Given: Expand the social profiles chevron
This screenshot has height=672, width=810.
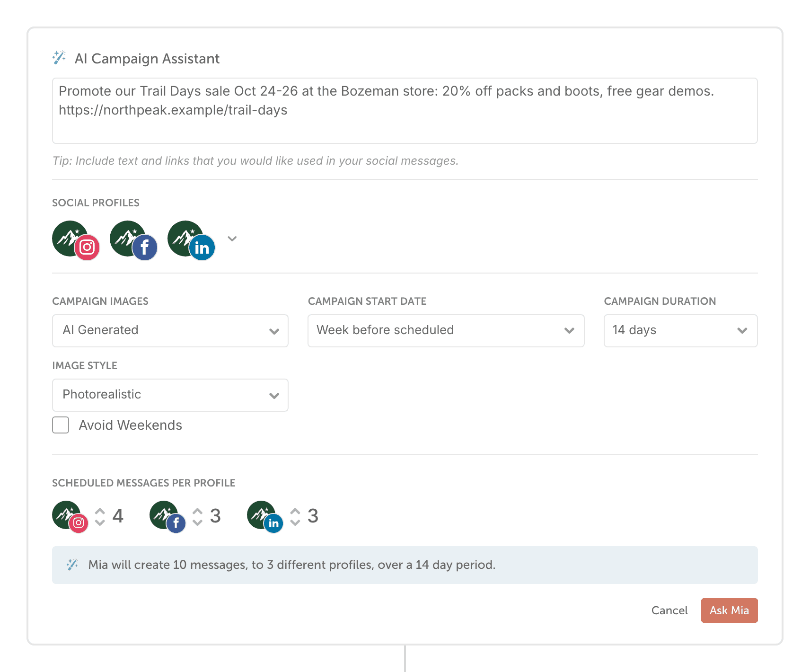Looking at the screenshot, I should [x=232, y=239].
